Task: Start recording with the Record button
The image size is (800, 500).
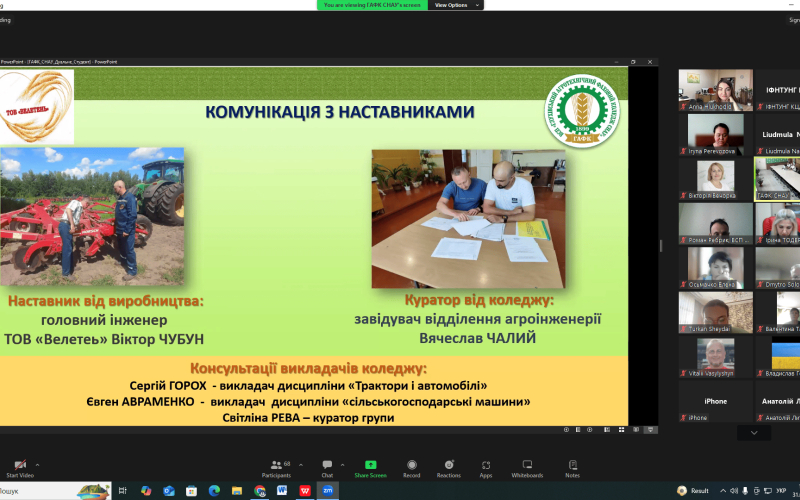Action: [412, 468]
